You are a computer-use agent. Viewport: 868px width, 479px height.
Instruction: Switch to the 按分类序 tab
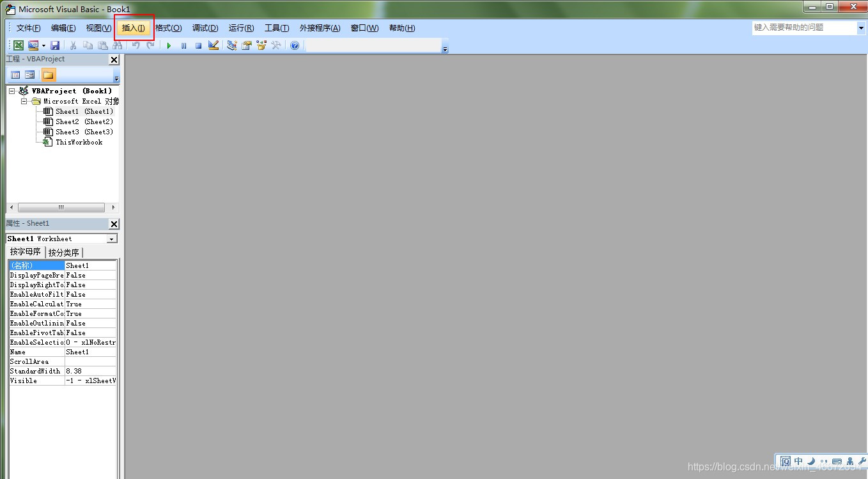[x=64, y=253]
